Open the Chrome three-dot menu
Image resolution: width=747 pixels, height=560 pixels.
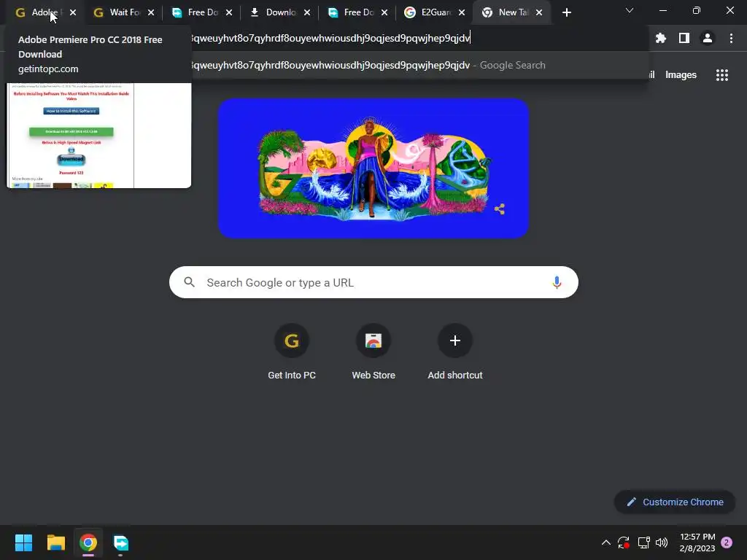(x=731, y=38)
